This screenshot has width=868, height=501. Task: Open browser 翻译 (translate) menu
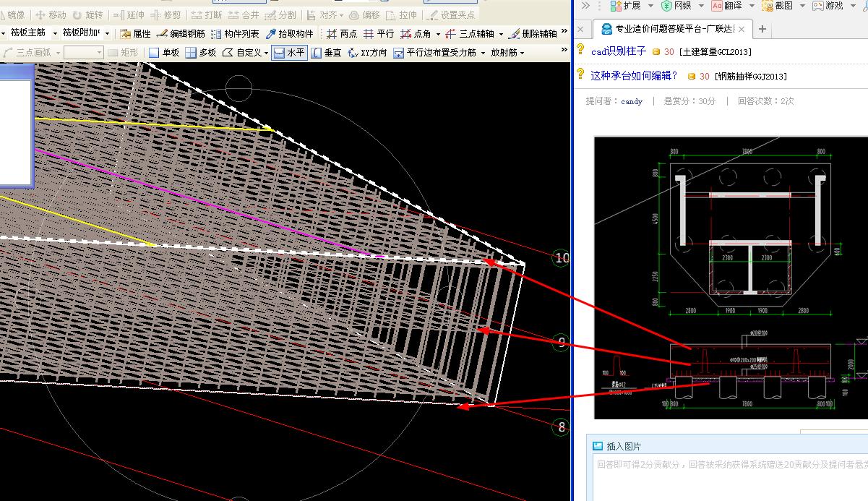coord(732,6)
